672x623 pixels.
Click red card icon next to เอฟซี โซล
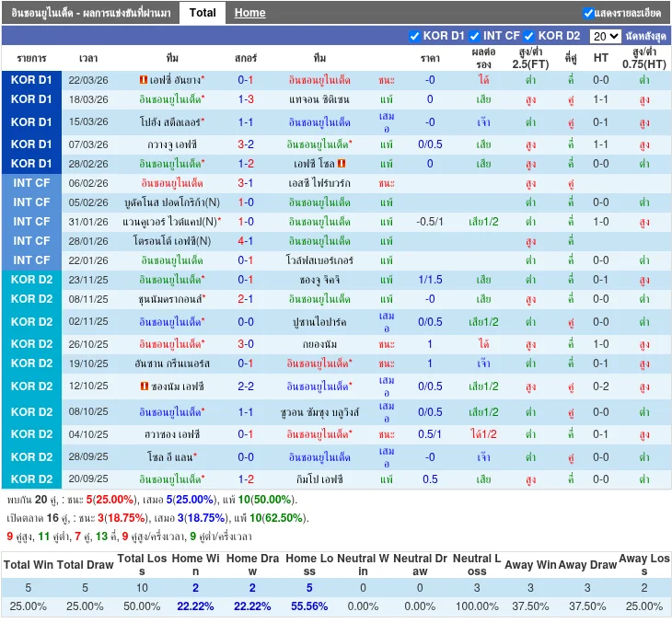coord(342,164)
